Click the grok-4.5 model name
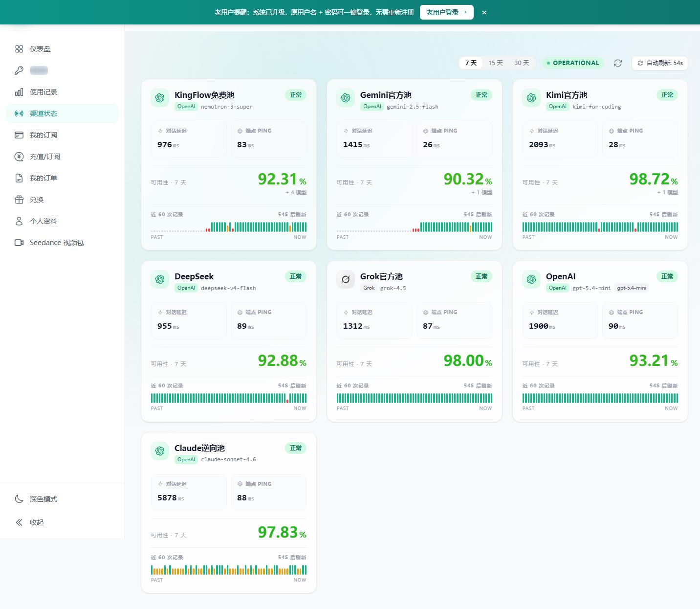 [393, 288]
